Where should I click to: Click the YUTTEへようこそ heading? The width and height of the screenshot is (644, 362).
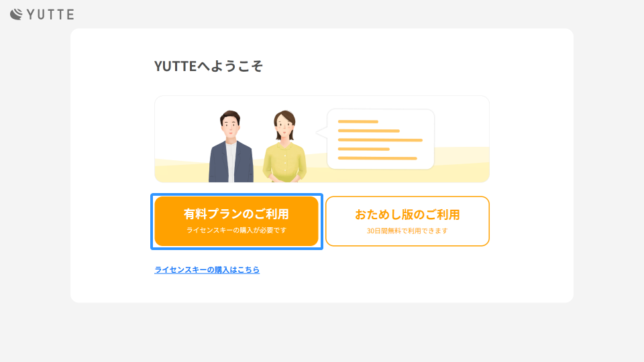208,66
